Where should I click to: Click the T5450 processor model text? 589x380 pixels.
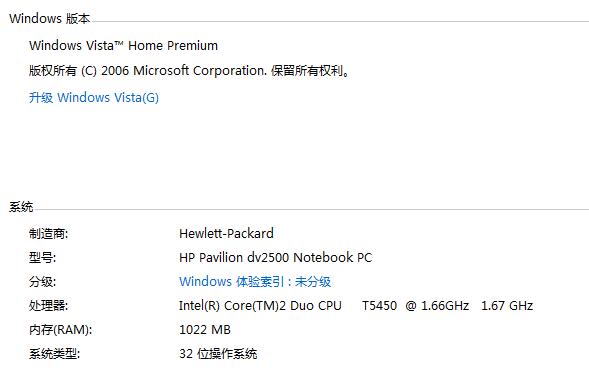click(x=379, y=306)
